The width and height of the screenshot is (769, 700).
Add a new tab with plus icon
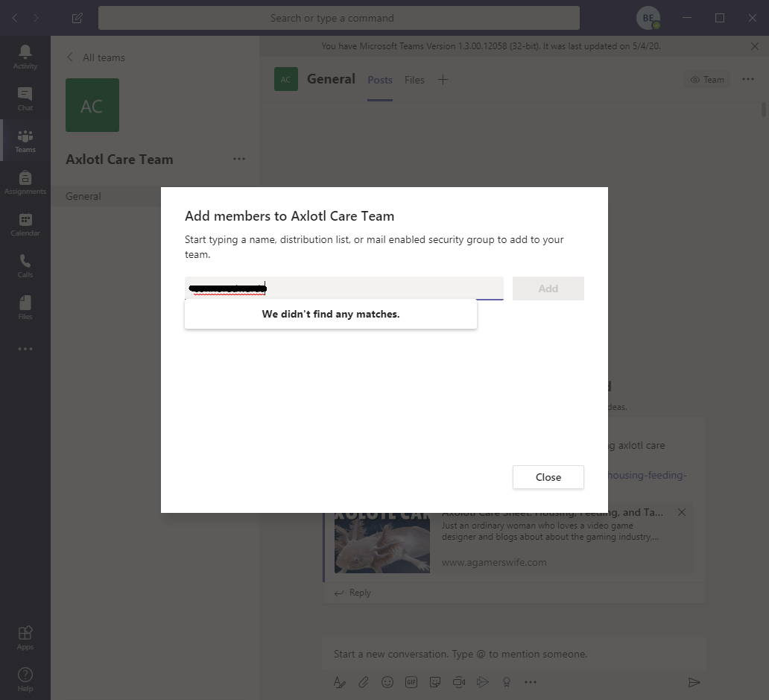(x=443, y=80)
